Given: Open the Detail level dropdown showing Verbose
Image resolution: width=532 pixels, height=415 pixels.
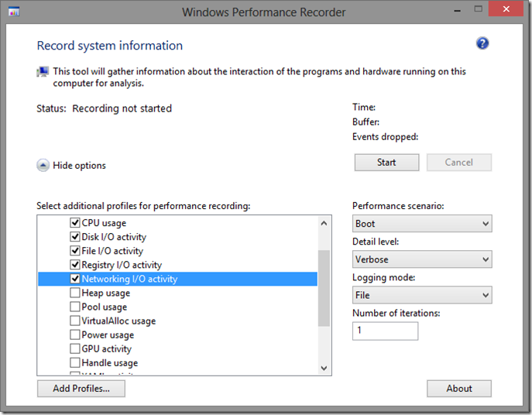Looking at the screenshot, I should click(422, 259).
